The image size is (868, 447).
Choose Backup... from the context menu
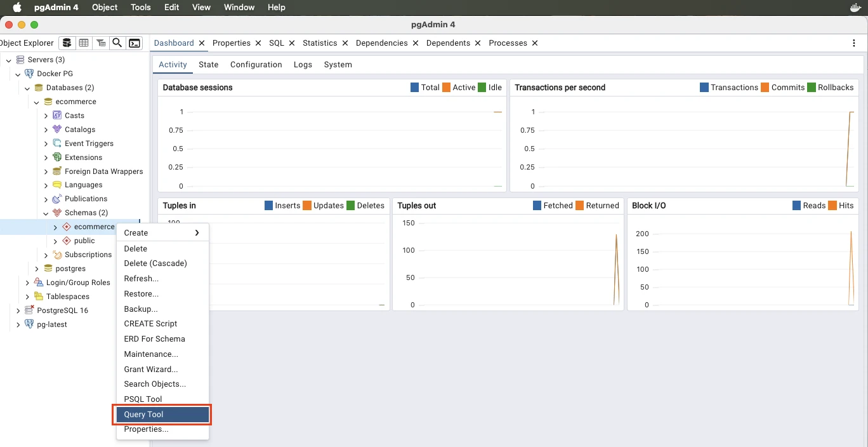pyautogui.click(x=162, y=309)
